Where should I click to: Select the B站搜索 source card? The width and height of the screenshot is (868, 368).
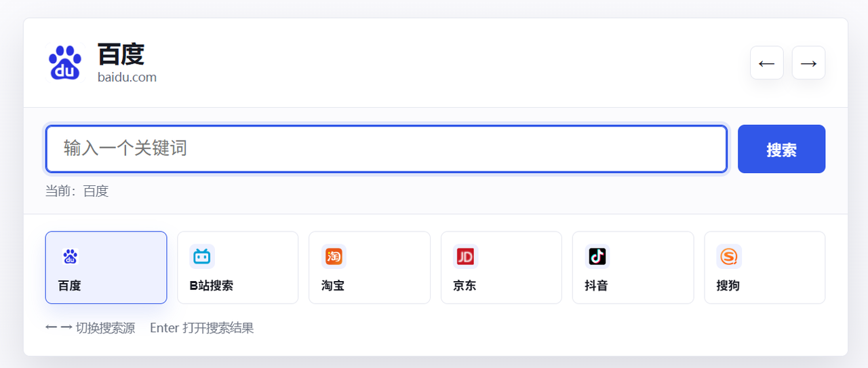coord(237,268)
